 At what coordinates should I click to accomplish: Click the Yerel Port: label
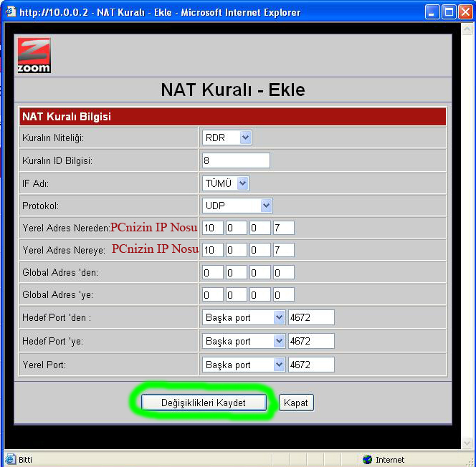[44, 365]
